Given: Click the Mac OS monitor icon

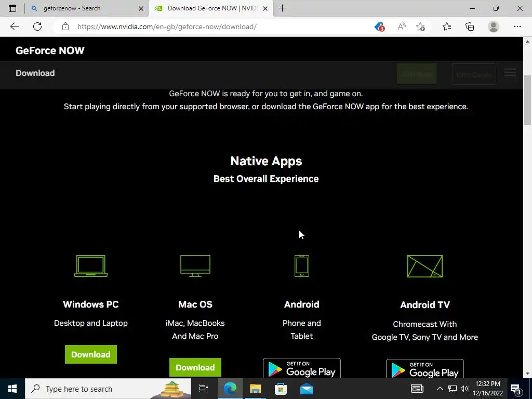Looking at the screenshot, I should (195, 266).
